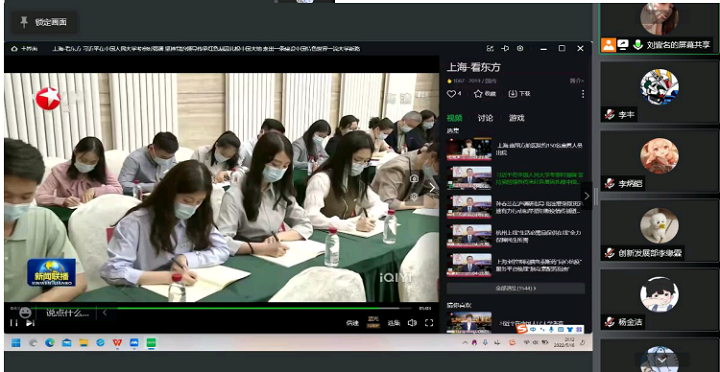Open the 倍速 playback speed option
The height and width of the screenshot is (372, 720).
coord(352,323)
